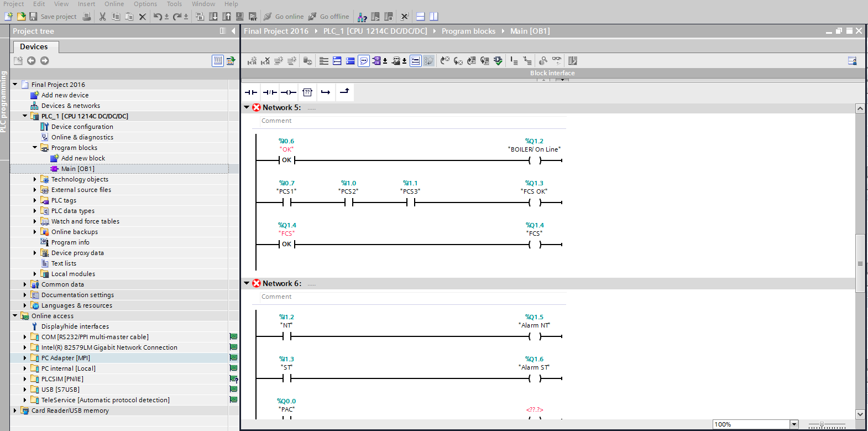This screenshot has width=868, height=431.
Task: Expand the Technology objects folder
Action: 35,179
